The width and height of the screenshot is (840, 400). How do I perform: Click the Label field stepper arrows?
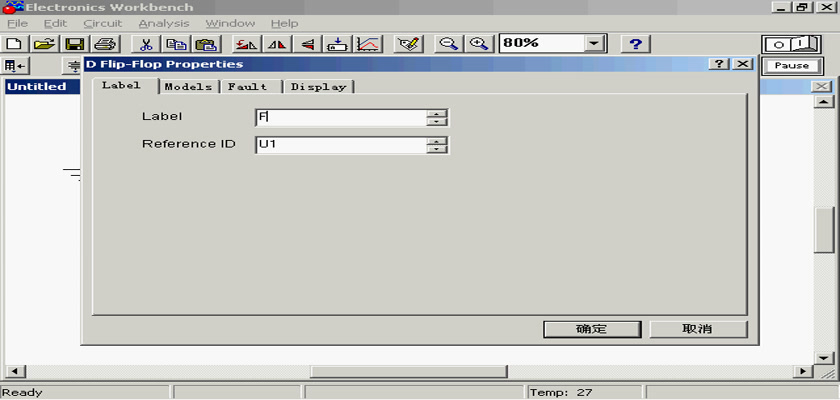[436, 117]
